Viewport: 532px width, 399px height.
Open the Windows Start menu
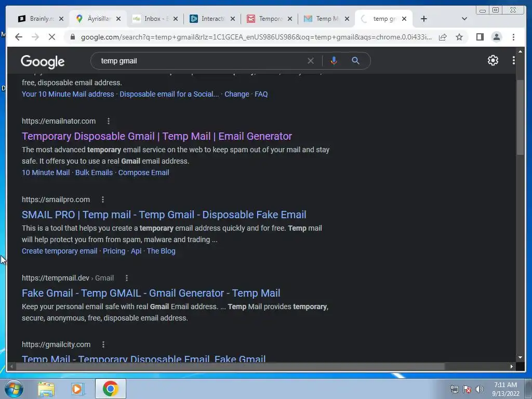click(14, 389)
